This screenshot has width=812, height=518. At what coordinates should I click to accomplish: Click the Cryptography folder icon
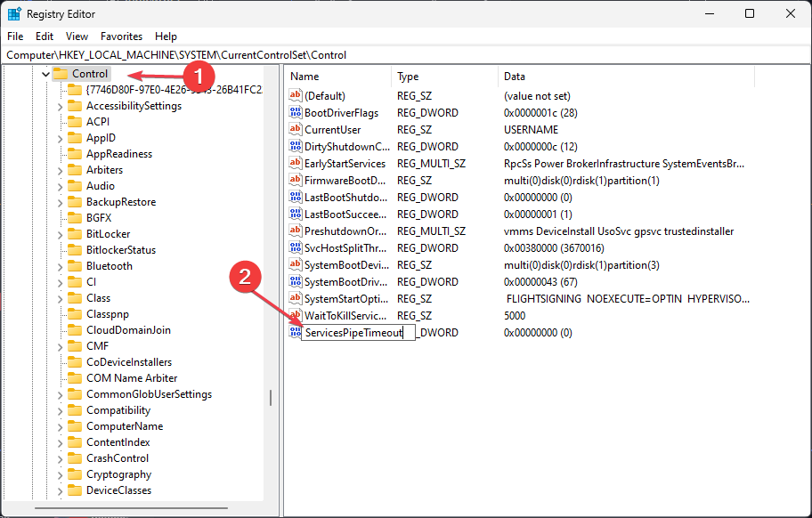coord(75,474)
